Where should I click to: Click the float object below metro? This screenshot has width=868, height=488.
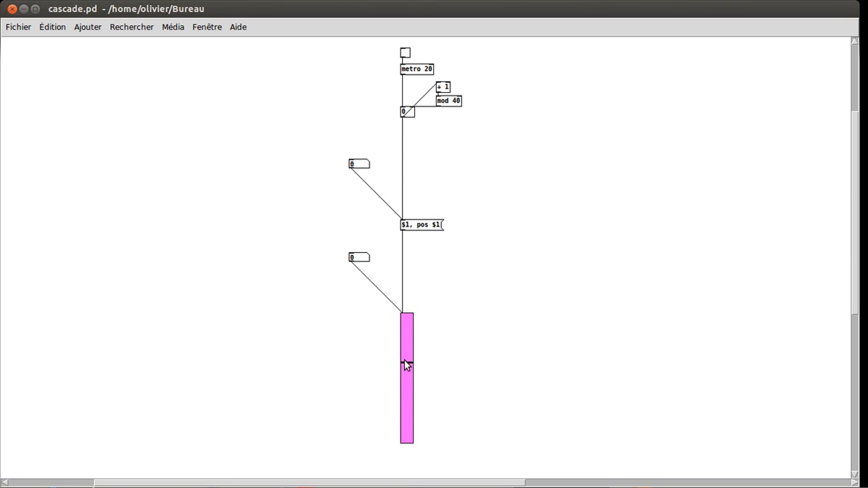pos(407,112)
